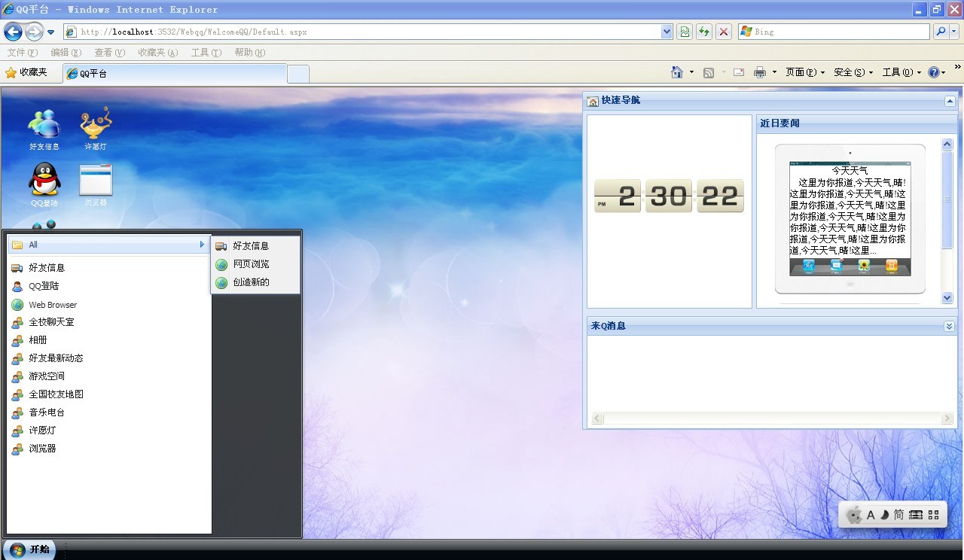Open the 帮助(H) menu
This screenshot has width=964, height=560.
(250, 53)
